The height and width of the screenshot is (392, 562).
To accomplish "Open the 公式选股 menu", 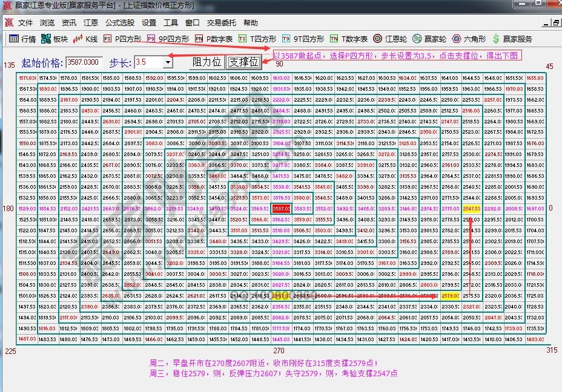I will pos(120,23).
